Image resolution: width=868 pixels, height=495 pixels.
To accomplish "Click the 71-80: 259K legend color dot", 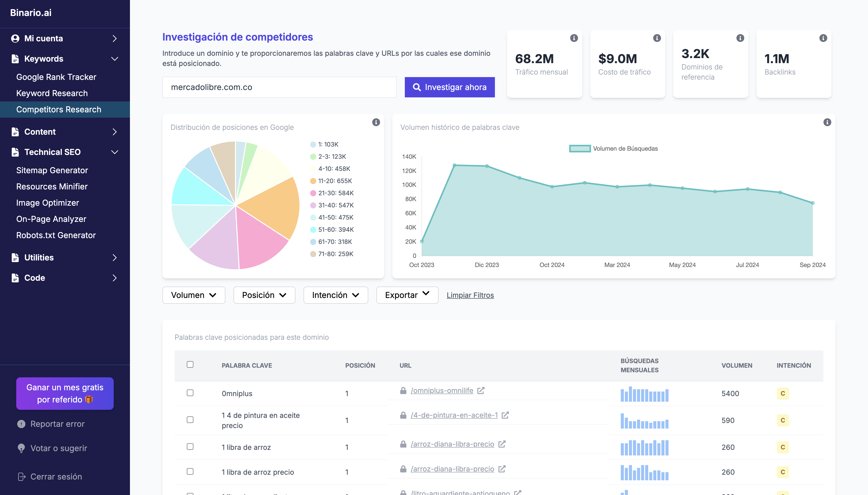I will coord(313,254).
